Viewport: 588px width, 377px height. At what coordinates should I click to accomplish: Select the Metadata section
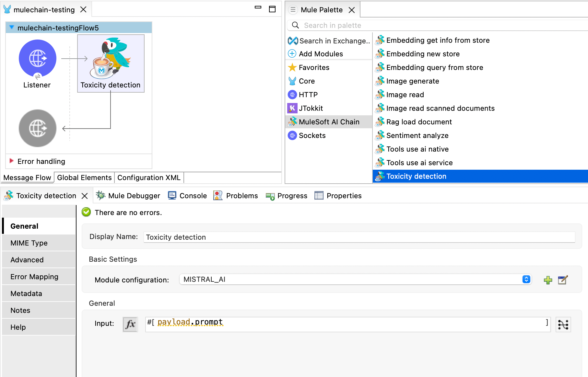coord(39,293)
